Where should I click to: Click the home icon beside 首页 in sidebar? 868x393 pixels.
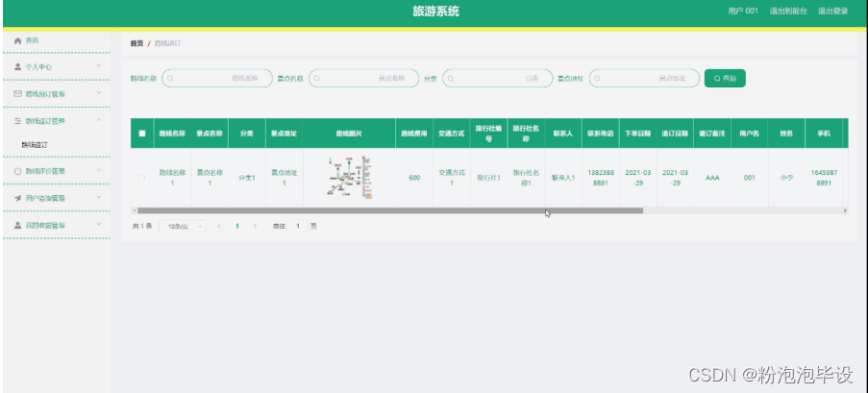[17, 40]
